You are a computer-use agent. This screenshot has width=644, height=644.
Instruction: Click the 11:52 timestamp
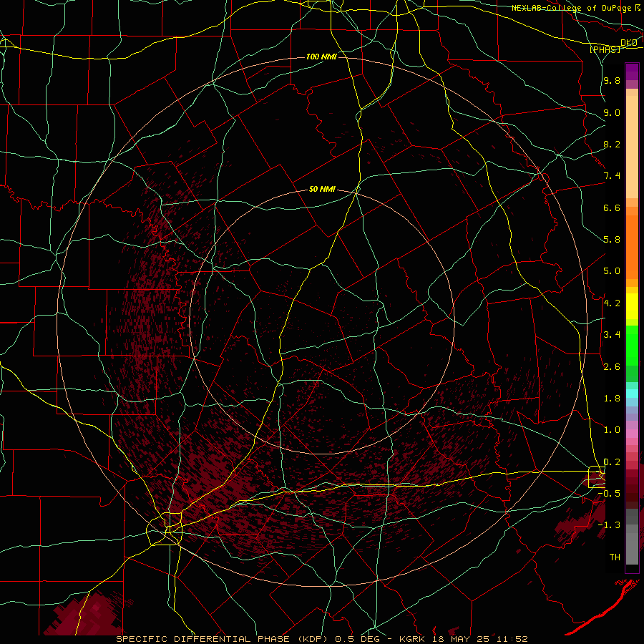click(513, 639)
